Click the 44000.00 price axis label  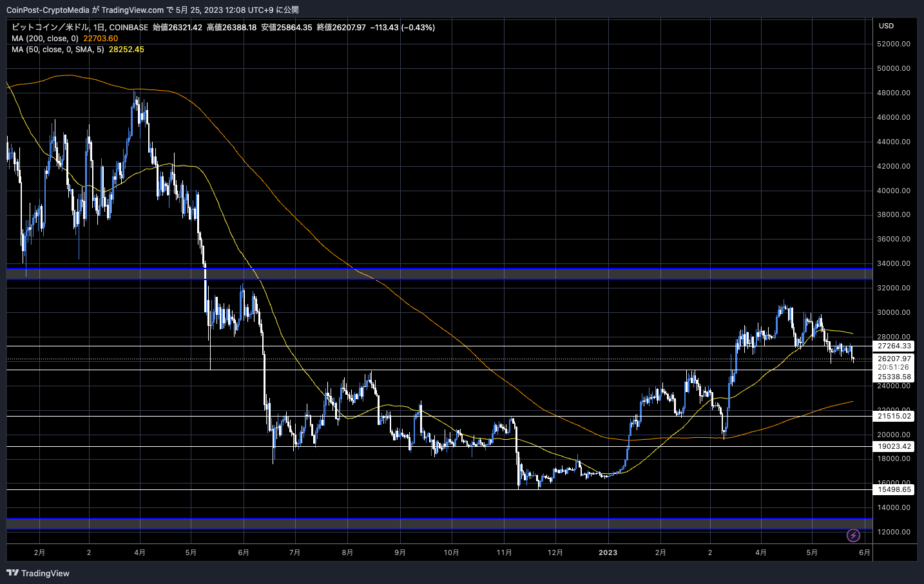894,142
